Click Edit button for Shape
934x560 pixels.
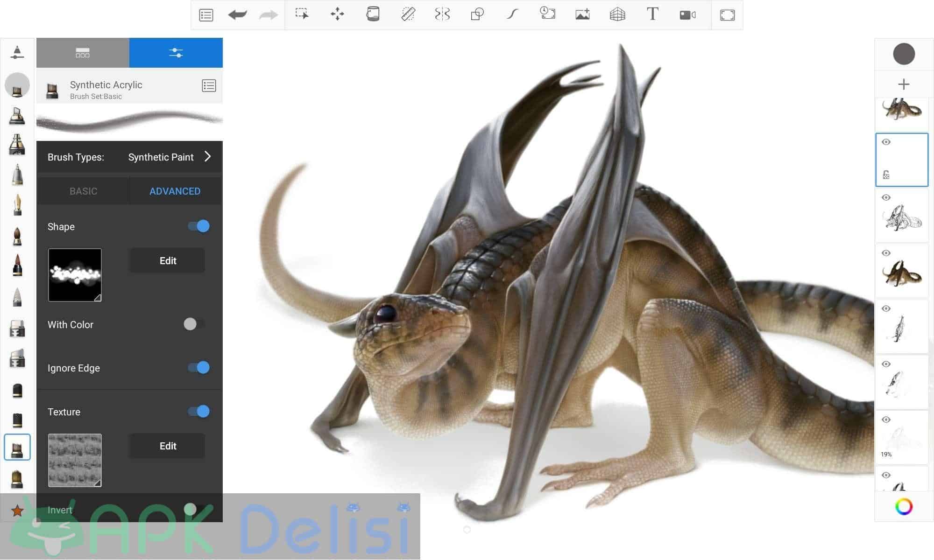pos(167,260)
